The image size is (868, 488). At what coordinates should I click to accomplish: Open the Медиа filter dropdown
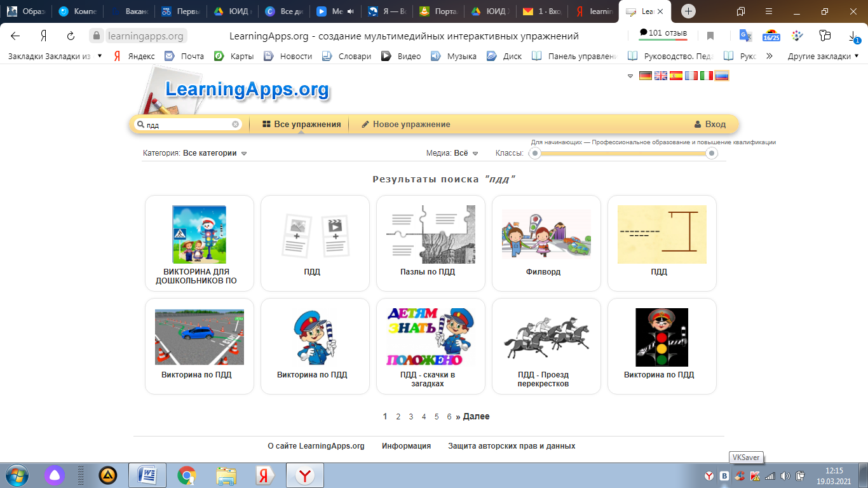(x=474, y=153)
